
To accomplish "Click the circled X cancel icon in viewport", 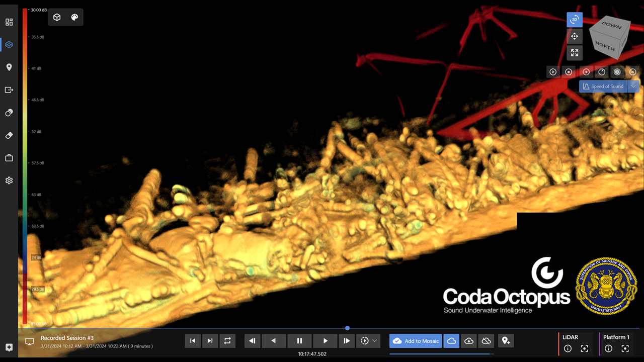I will point(633,72).
